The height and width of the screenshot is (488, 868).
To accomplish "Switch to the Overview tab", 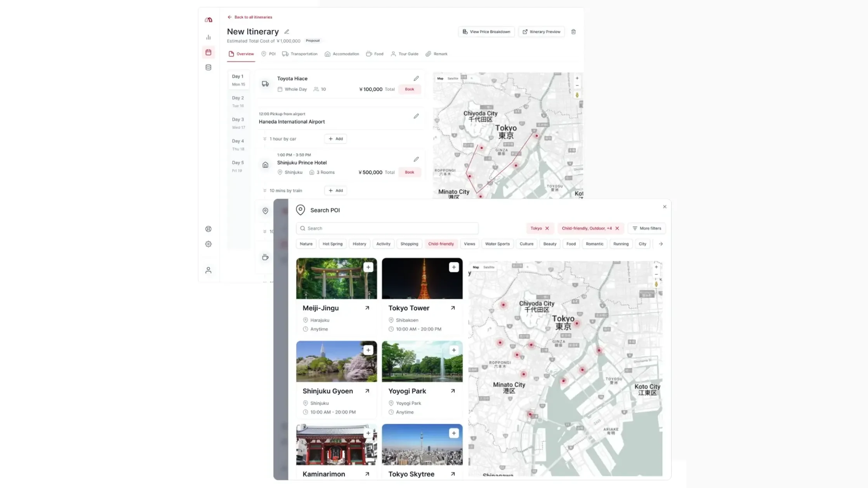I will tap(241, 54).
